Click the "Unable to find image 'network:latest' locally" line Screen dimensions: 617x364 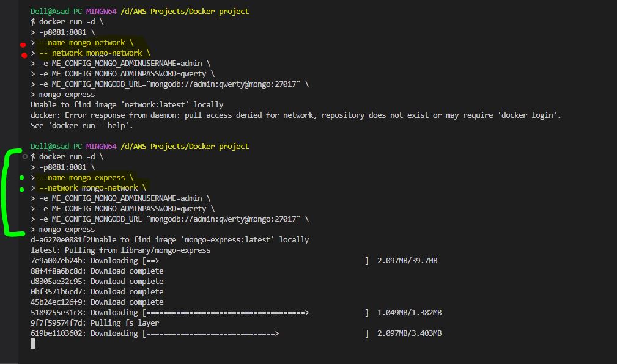coord(127,105)
